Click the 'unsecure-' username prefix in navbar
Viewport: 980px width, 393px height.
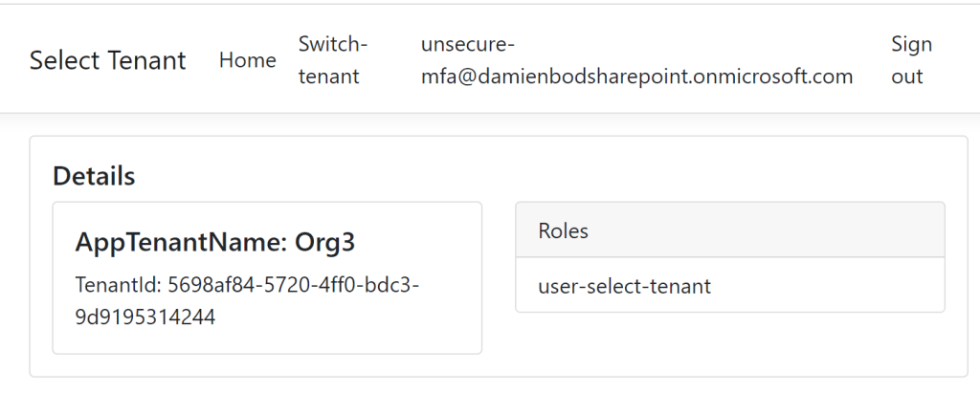pos(468,44)
